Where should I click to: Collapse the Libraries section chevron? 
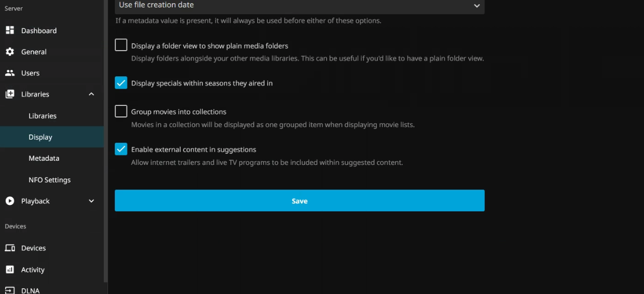[91, 94]
